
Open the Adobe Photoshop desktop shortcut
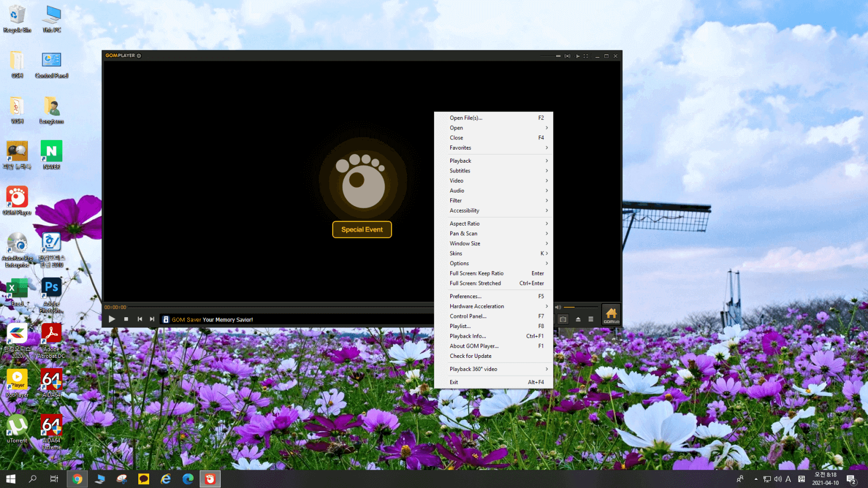coord(52,295)
